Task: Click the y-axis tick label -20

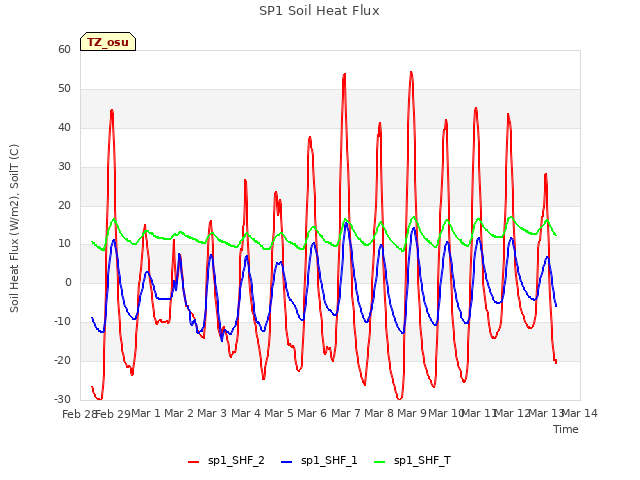Action: 63,360
